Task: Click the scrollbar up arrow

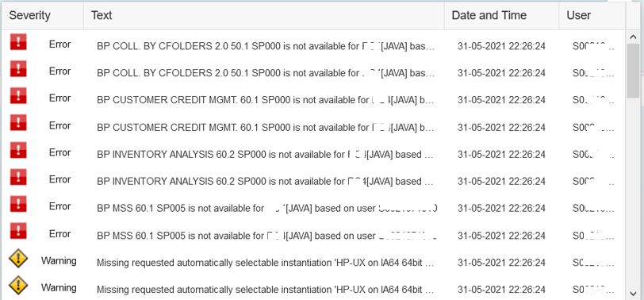Action: pyautogui.click(x=633, y=37)
